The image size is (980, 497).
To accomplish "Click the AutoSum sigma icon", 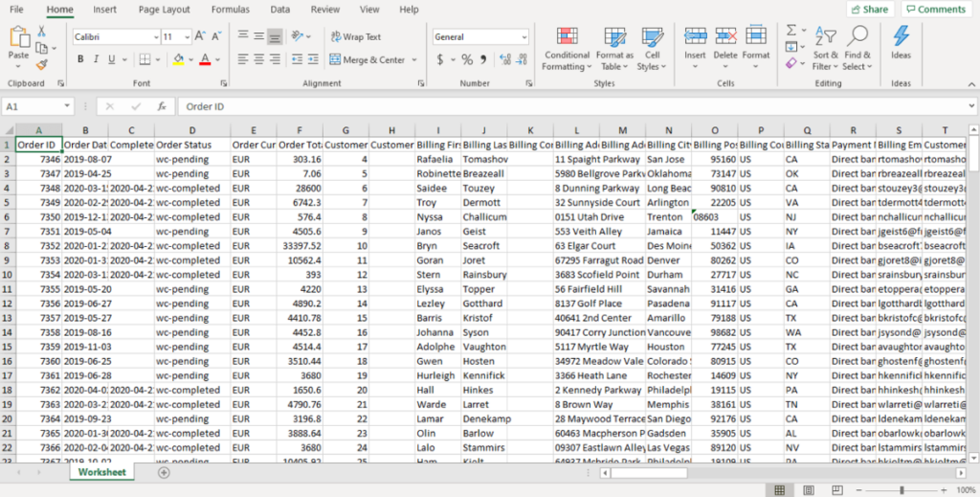I will [791, 30].
